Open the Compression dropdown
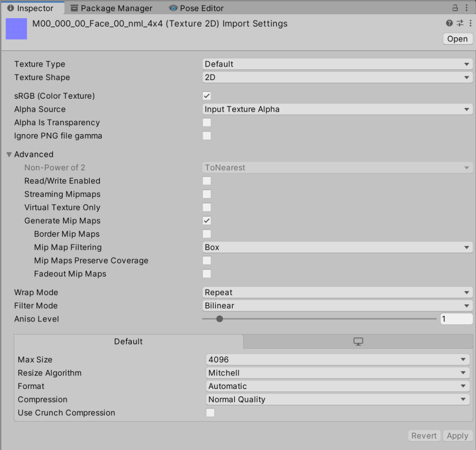The width and height of the screenshot is (476, 450). [x=337, y=400]
